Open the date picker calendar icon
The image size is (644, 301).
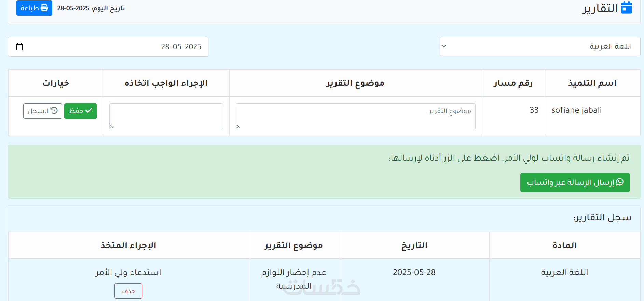tap(19, 46)
